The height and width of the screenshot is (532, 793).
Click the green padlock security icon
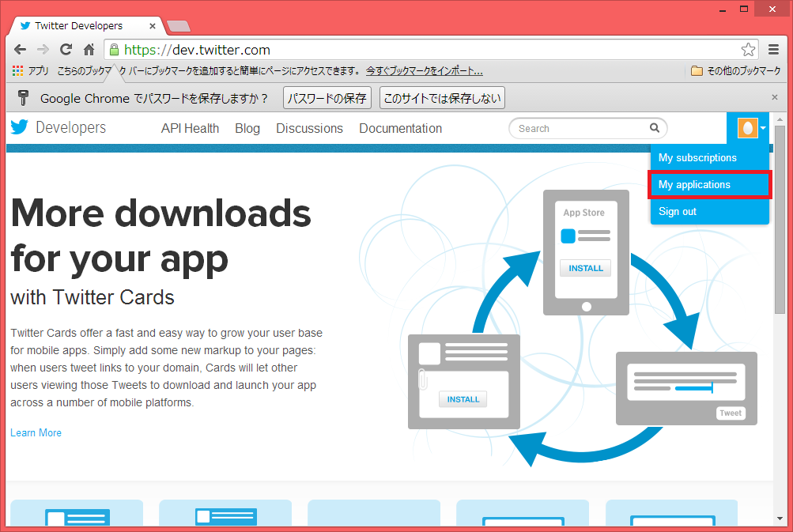tap(115, 50)
